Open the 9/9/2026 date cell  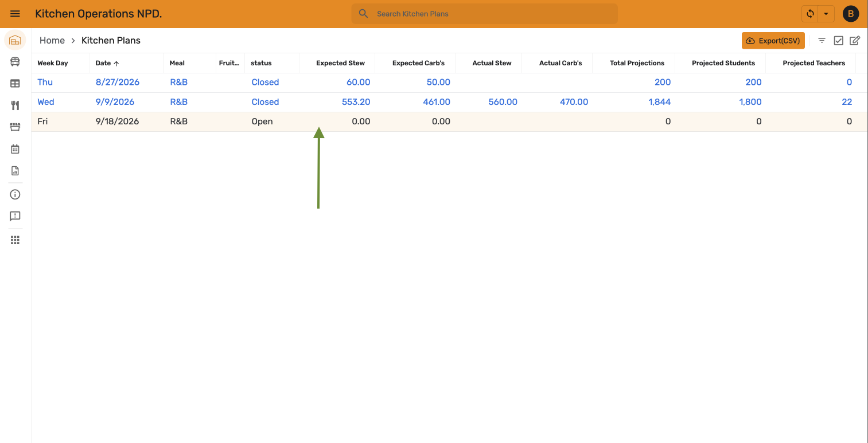[x=115, y=102]
